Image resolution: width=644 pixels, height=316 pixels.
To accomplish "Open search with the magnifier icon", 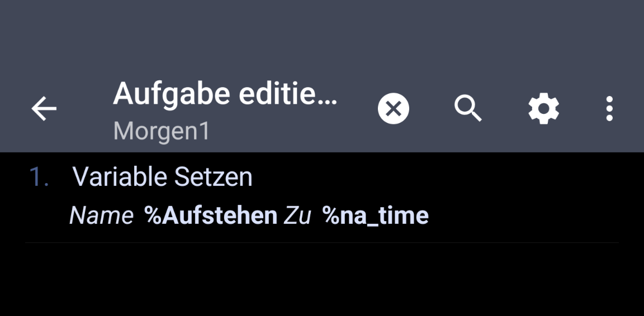I will pos(468,108).
